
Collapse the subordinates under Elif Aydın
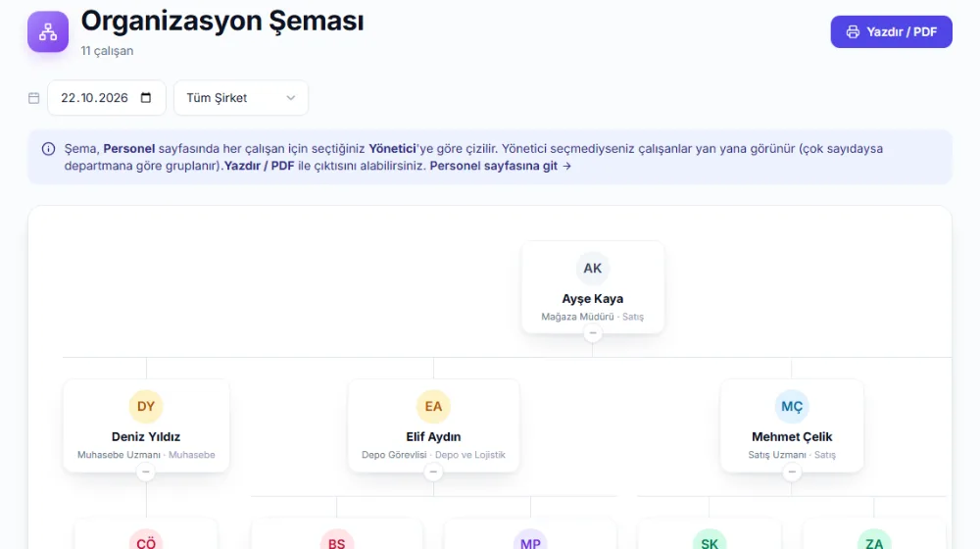point(433,473)
